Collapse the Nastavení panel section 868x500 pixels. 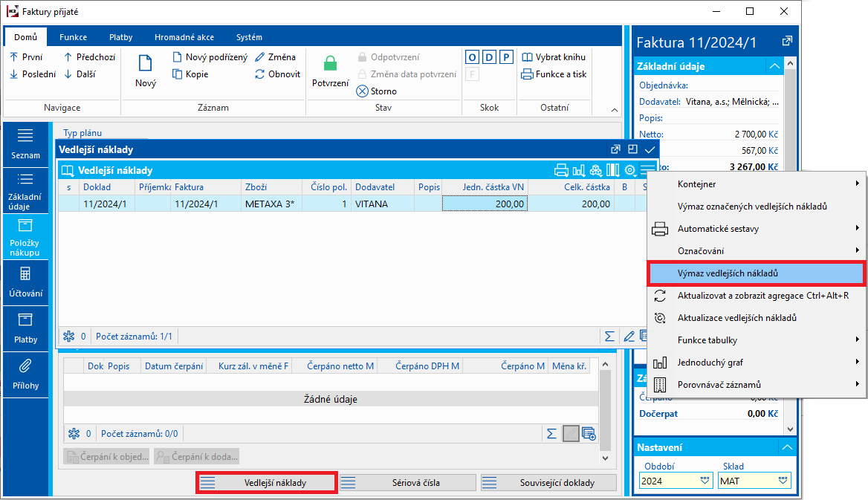(787, 447)
